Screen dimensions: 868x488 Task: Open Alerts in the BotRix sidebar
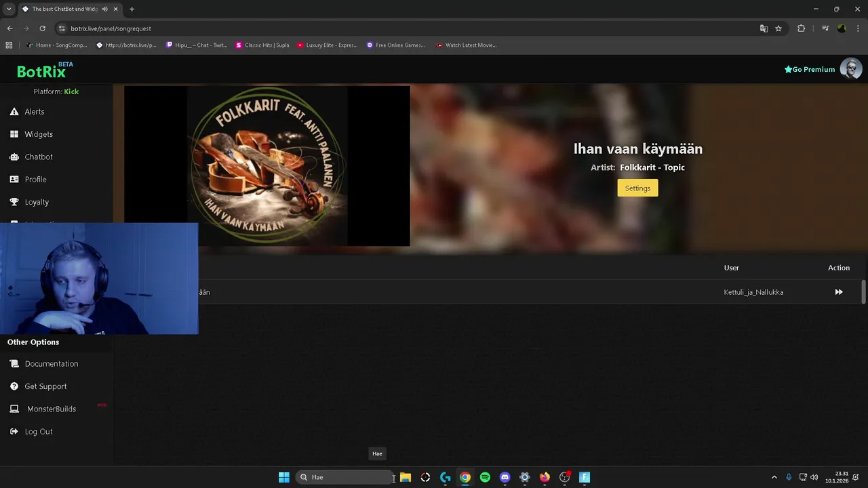pos(34,112)
